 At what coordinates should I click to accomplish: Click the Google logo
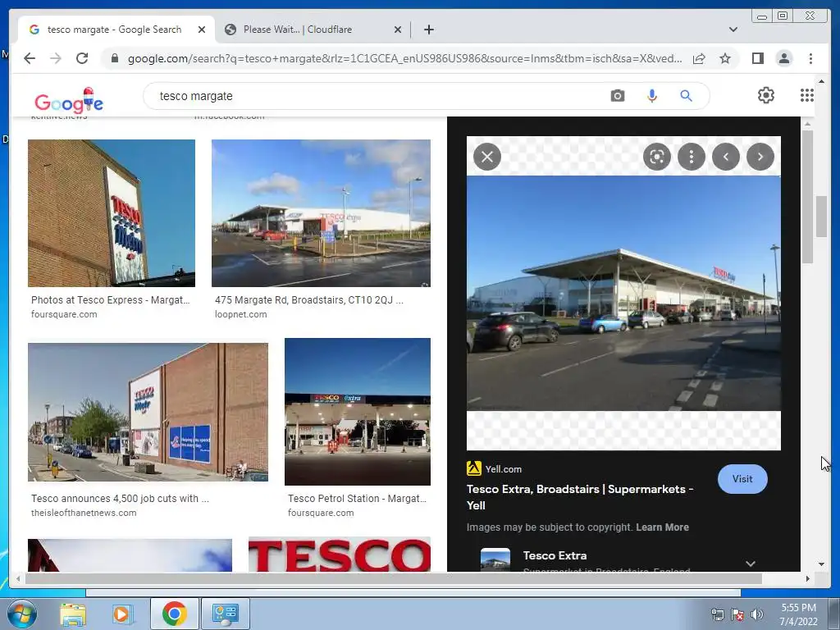pos(69,100)
